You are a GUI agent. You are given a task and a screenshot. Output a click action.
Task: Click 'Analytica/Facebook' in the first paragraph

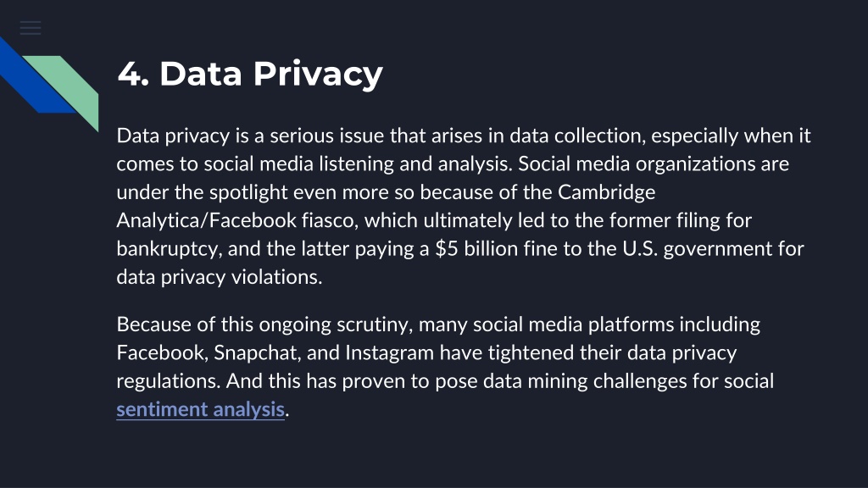tap(207, 220)
